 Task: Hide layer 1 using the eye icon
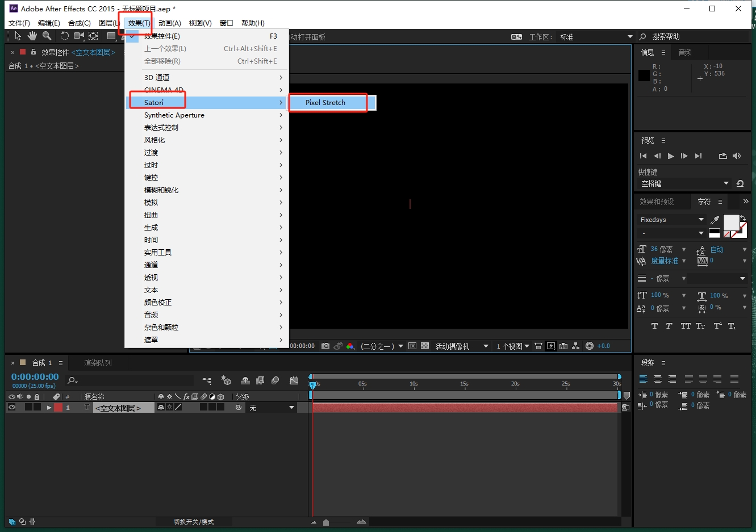[x=11, y=407]
